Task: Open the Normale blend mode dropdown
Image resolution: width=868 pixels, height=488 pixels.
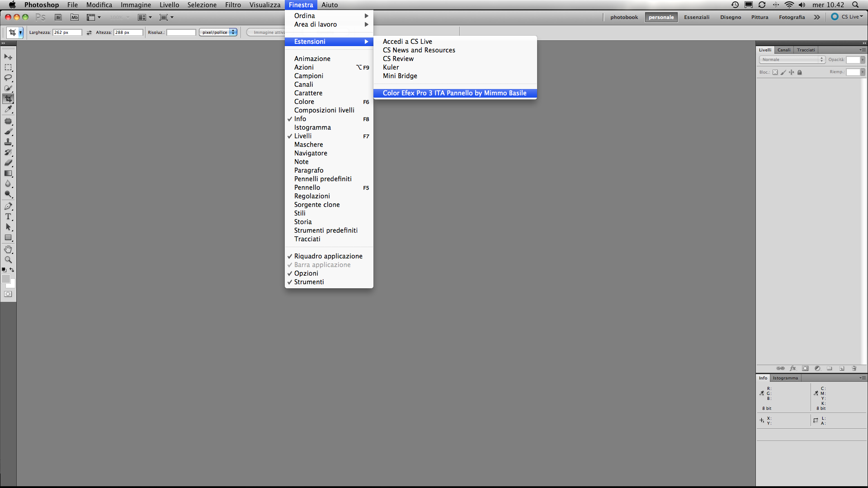Action: tap(792, 60)
